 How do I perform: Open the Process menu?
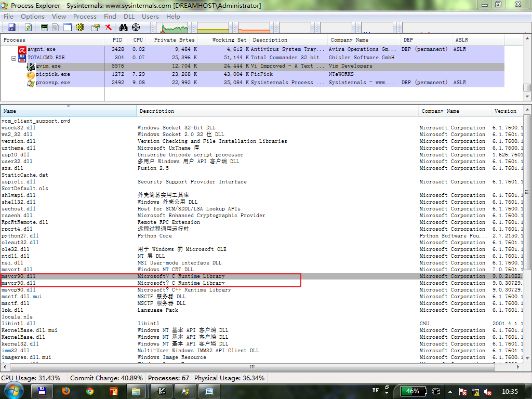pos(85,16)
